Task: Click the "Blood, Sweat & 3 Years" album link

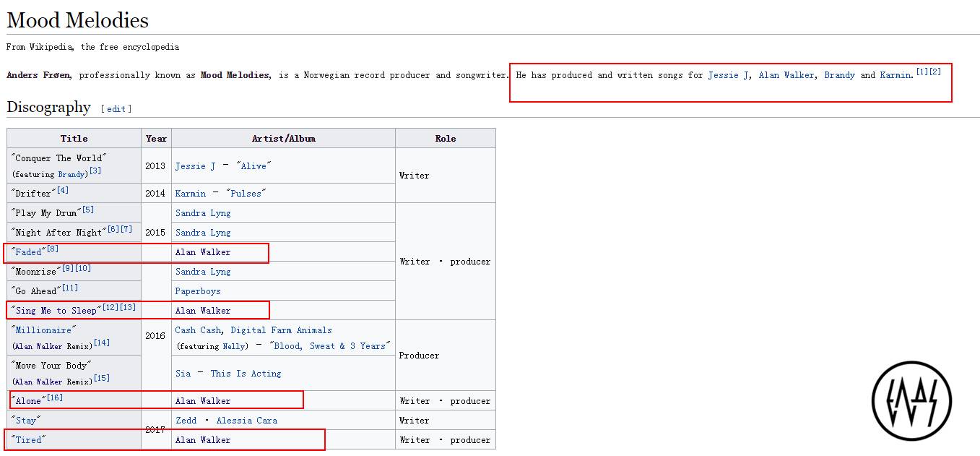Action: point(330,346)
